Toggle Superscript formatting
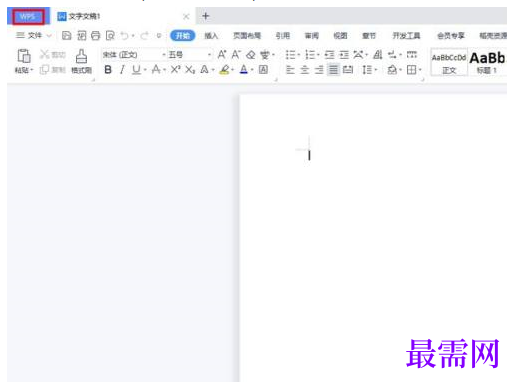The height and width of the screenshot is (385, 518). [x=175, y=69]
